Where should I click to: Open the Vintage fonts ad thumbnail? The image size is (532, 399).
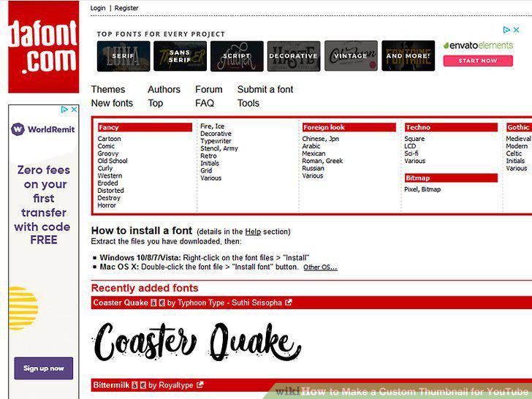[x=351, y=56]
